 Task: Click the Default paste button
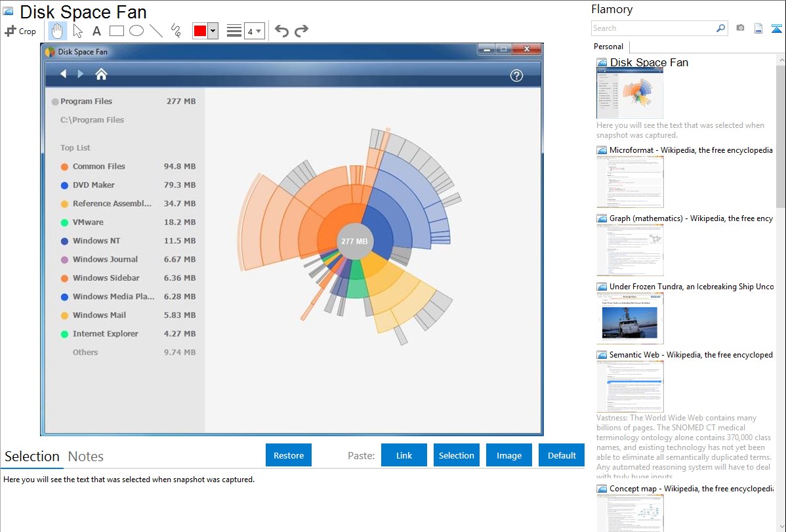(x=562, y=455)
